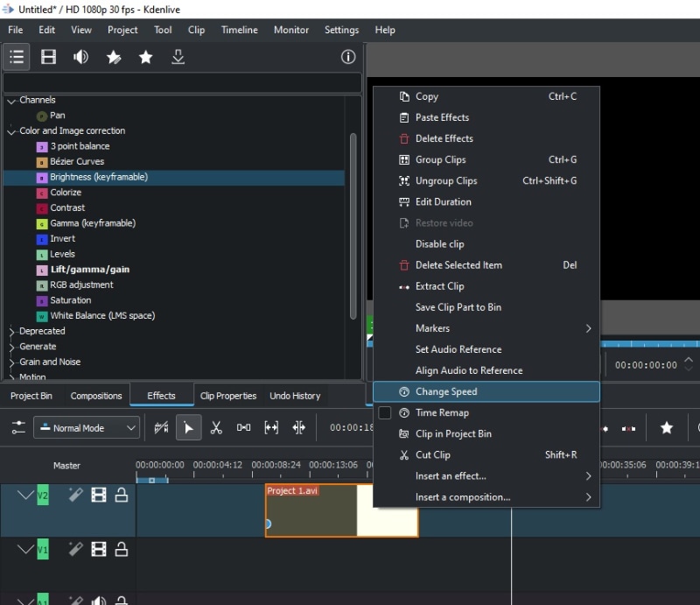
Task: Click the Master label
Action: tap(66, 465)
